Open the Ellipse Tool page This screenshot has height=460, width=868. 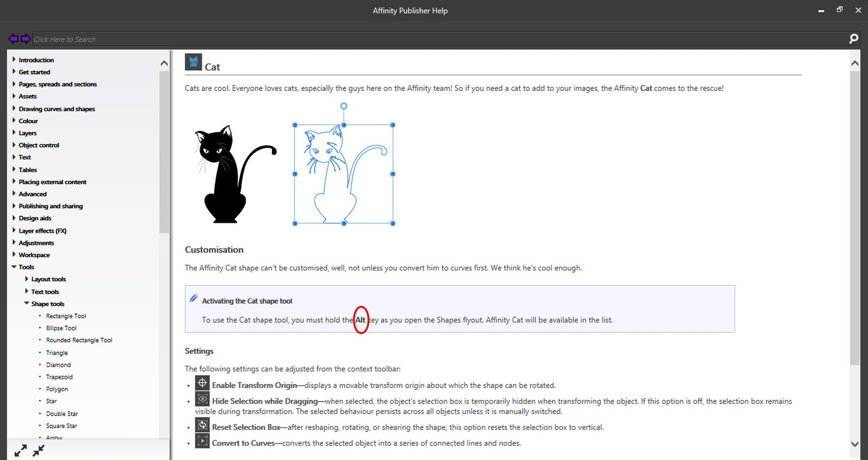61,328
